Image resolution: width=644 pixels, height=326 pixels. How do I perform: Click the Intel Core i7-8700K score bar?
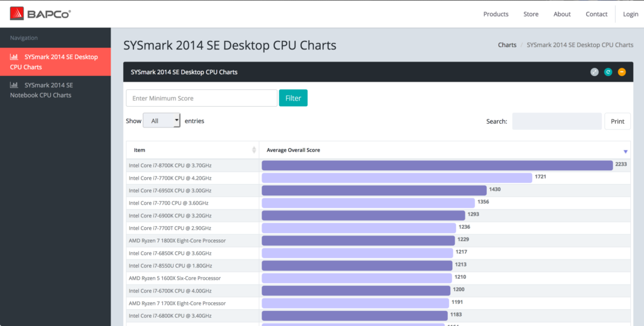tap(437, 166)
